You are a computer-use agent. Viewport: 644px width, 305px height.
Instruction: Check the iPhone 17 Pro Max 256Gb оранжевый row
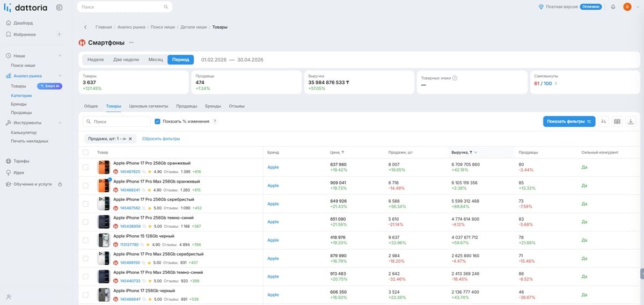tap(86, 185)
